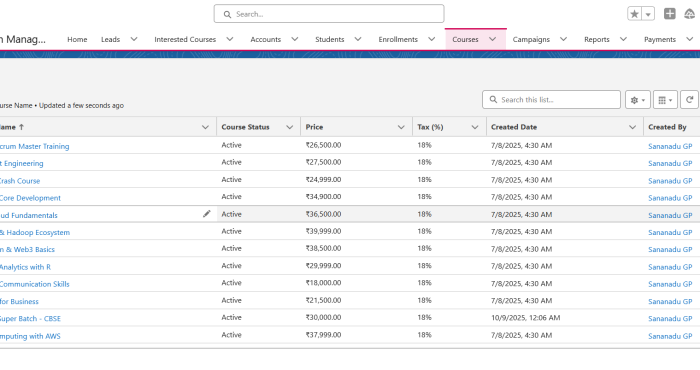Viewport: 700px width, 370px height.
Task: Open the Communication Skills course
Action: [35, 284]
